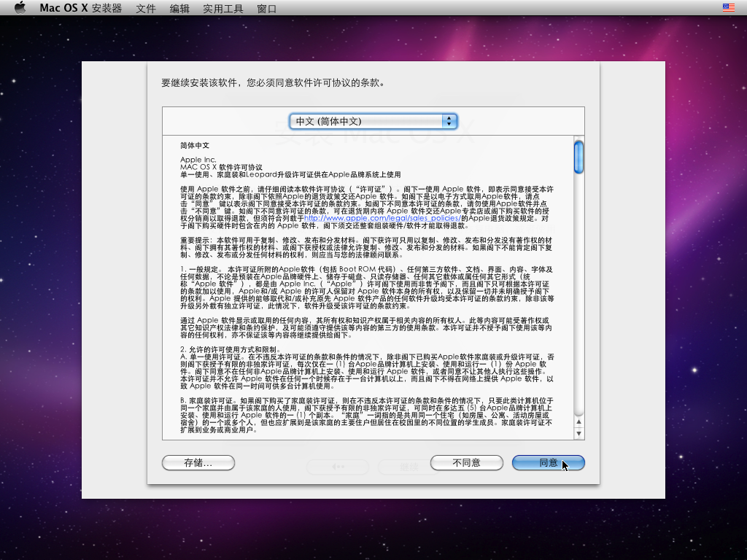Open the 实用工具 menu
Viewport: 747px width, 560px height.
click(x=223, y=8)
